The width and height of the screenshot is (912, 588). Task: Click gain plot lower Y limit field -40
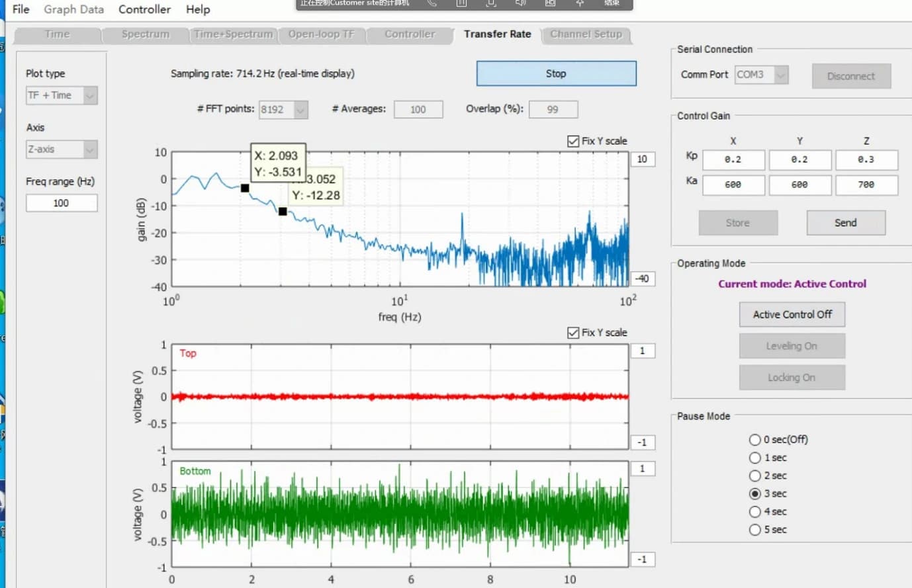coord(642,278)
